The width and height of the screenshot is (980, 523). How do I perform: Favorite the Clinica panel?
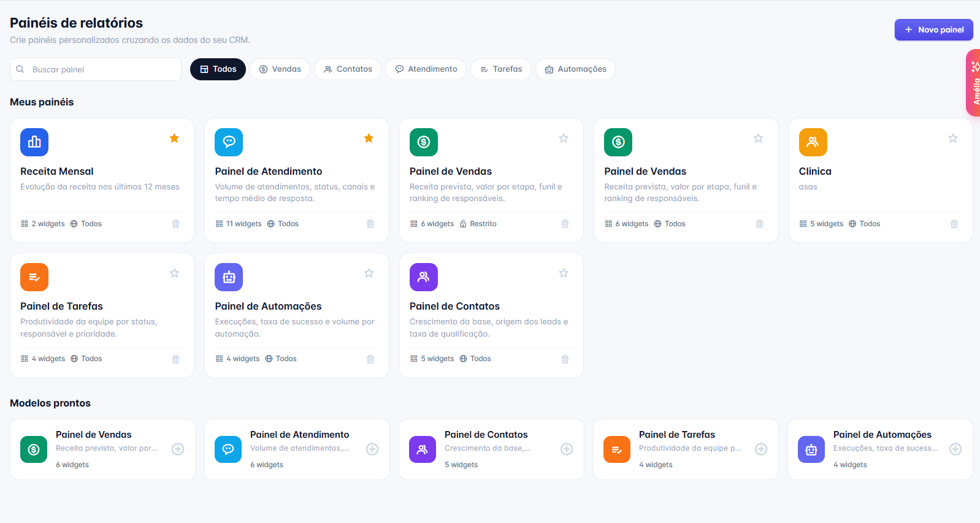click(x=953, y=139)
